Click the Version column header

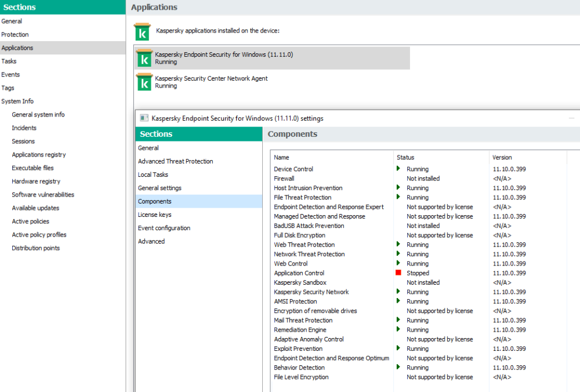pyautogui.click(x=502, y=158)
